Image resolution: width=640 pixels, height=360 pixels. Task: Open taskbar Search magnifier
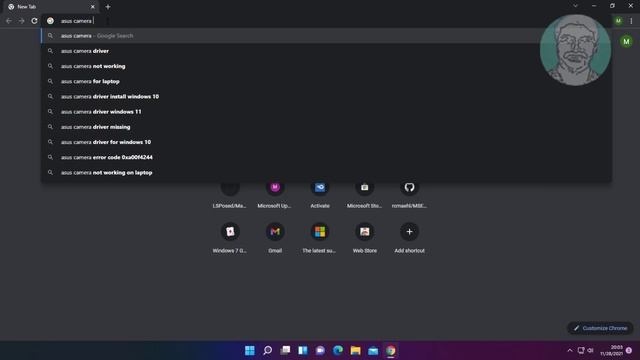[267, 350]
